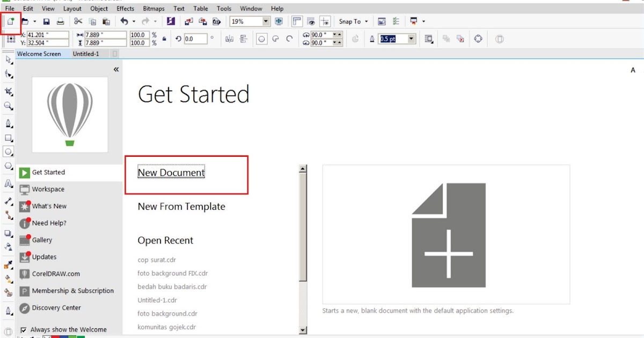
Task: Select the Pick tool
Action: click(8, 60)
